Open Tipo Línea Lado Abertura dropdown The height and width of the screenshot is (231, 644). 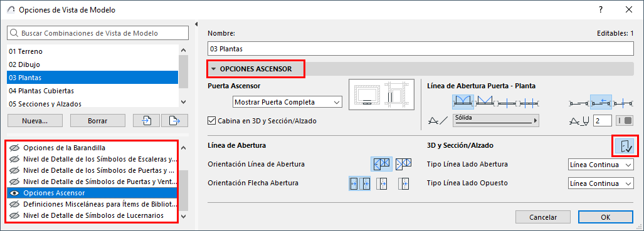tap(601, 165)
